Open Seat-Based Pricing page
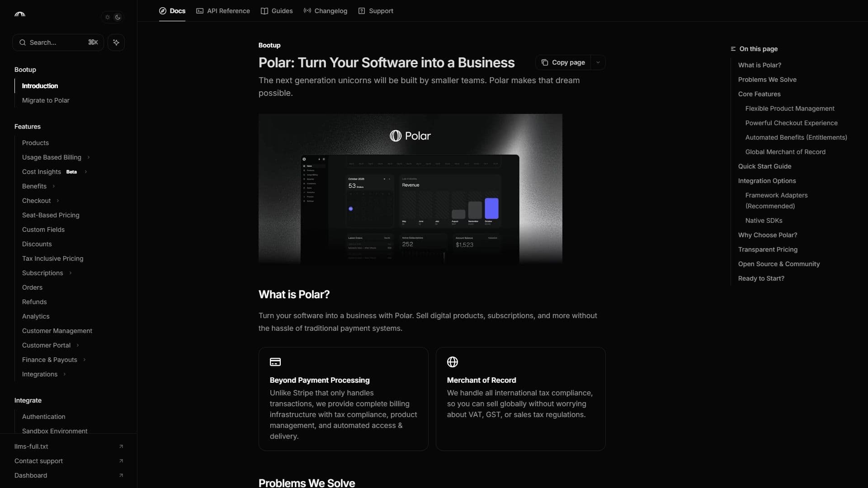Screen dimensions: 868x488 click(x=51, y=215)
